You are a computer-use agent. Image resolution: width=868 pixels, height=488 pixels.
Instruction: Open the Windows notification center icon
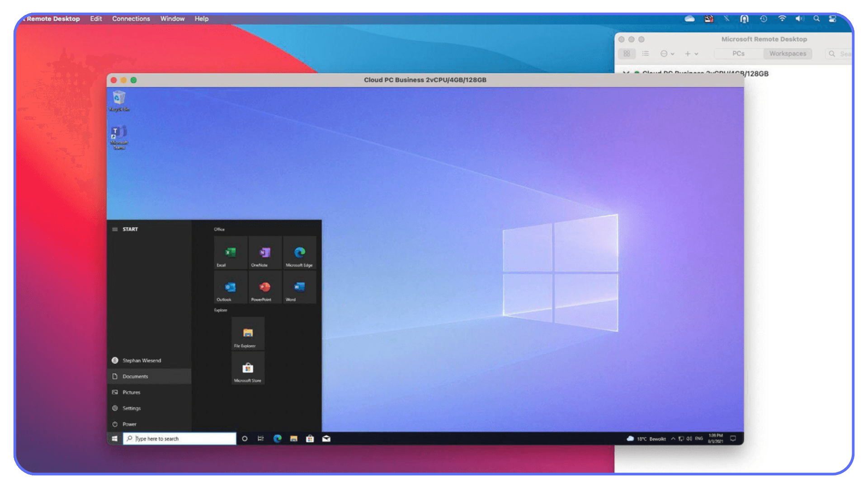[733, 439]
